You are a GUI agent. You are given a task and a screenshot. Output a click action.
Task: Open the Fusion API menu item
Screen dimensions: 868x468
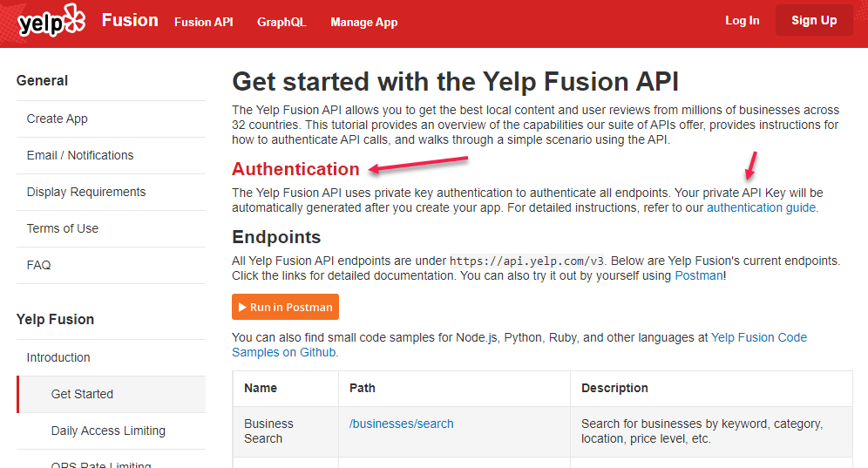point(203,22)
